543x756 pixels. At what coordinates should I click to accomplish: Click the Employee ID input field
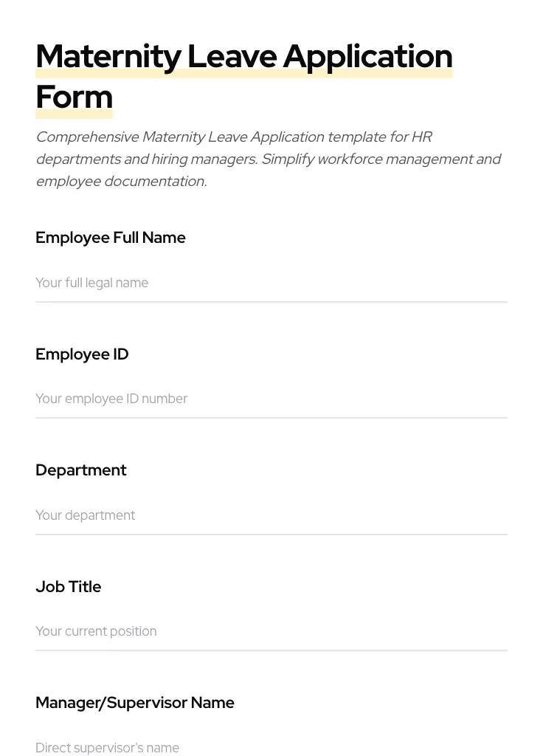coord(271,399)
